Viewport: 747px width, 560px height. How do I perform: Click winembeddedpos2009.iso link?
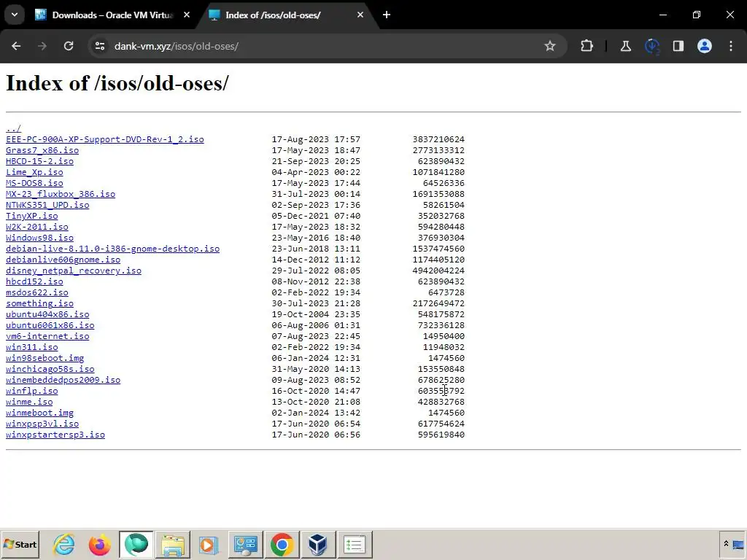point(63,381)
